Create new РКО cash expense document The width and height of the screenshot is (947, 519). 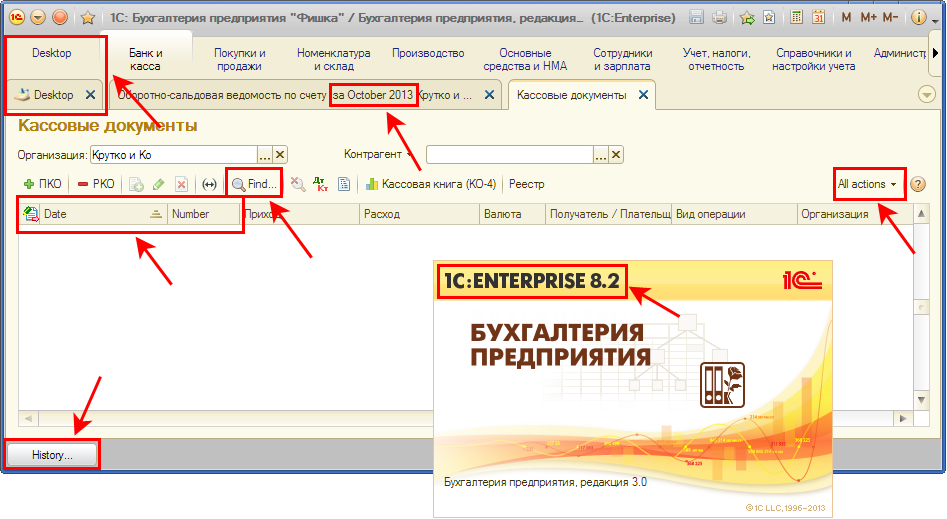(96, 184)
